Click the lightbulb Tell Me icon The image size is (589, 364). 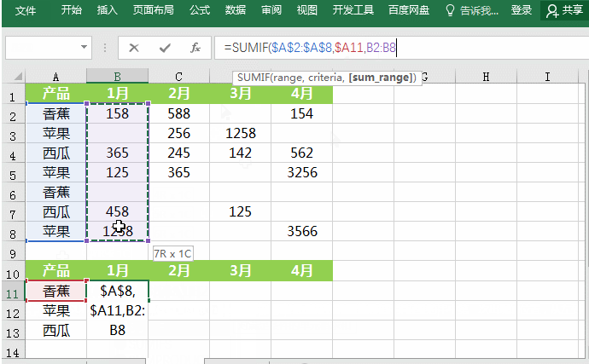pyautogui.click(x=450, y=10)
